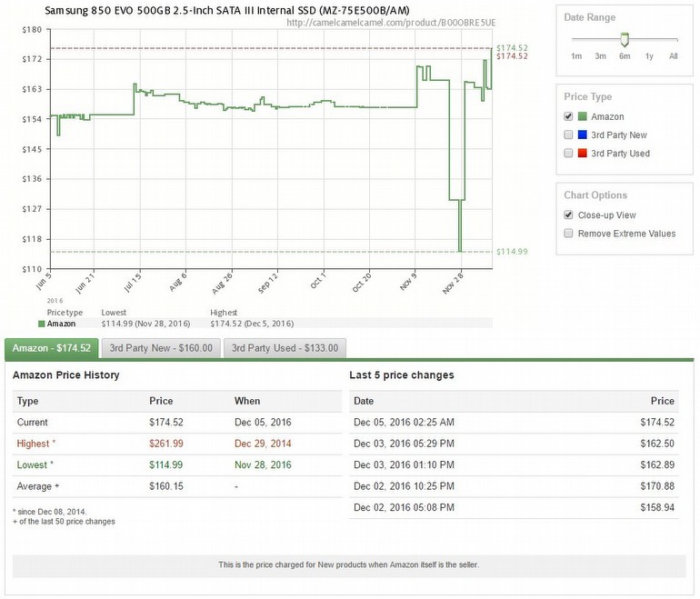Set date range to 1m
Image resolution: width=700 pixels, height=599 pixels.
pyautogui.click(x=575, y=56)
